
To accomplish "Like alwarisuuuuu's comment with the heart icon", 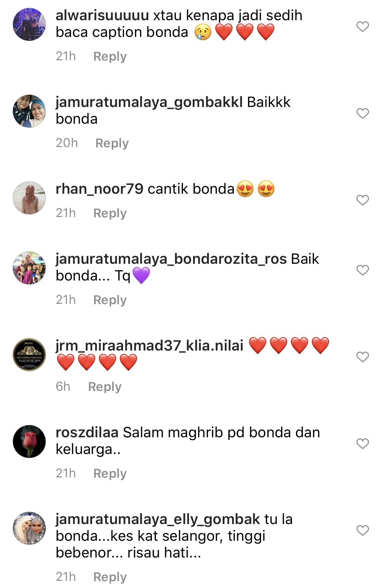I will (x=362, y=26).
